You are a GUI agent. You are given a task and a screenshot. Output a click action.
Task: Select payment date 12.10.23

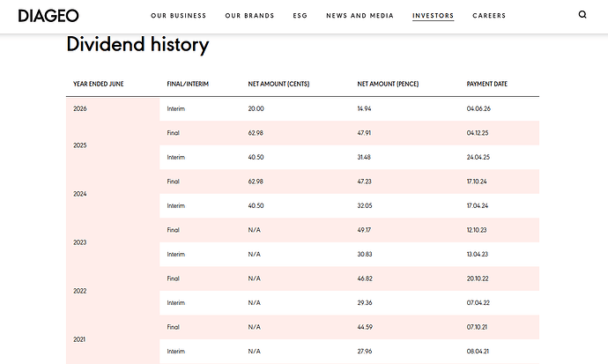pos(477,230)
